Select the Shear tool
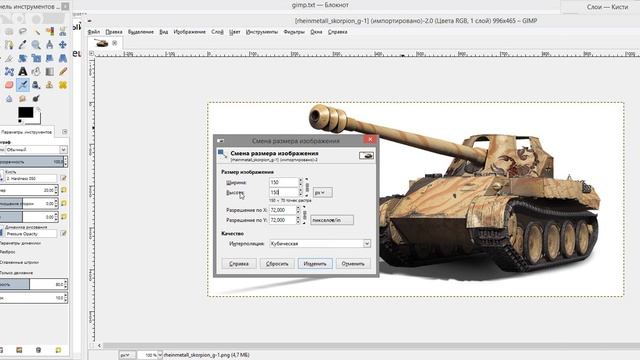 [49, 58]
